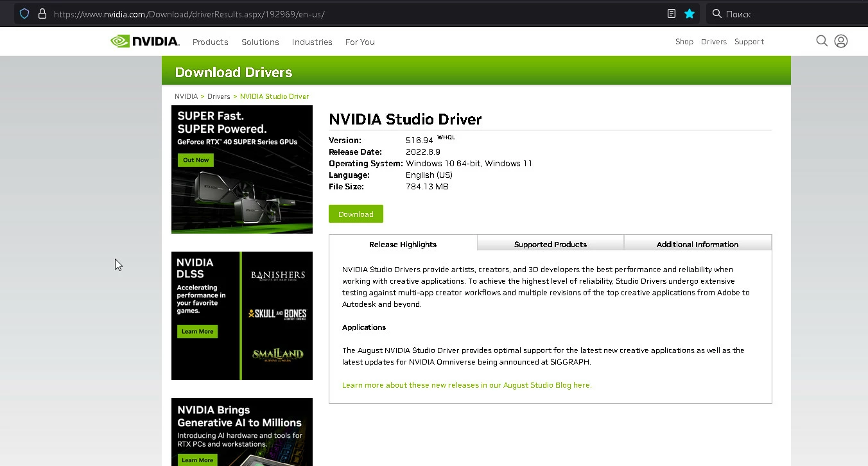Open the NVIDIA site search icon
868x466 pixels.
(x=822, y=41)
